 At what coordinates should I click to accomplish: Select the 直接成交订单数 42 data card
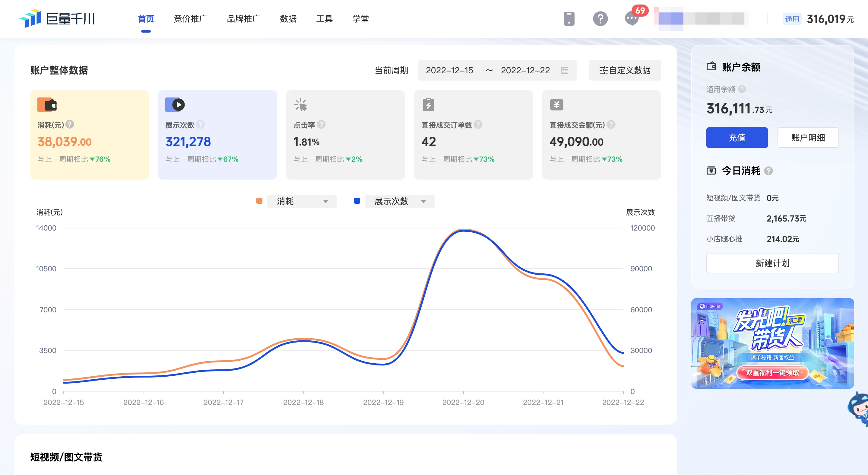pos(474,135)
